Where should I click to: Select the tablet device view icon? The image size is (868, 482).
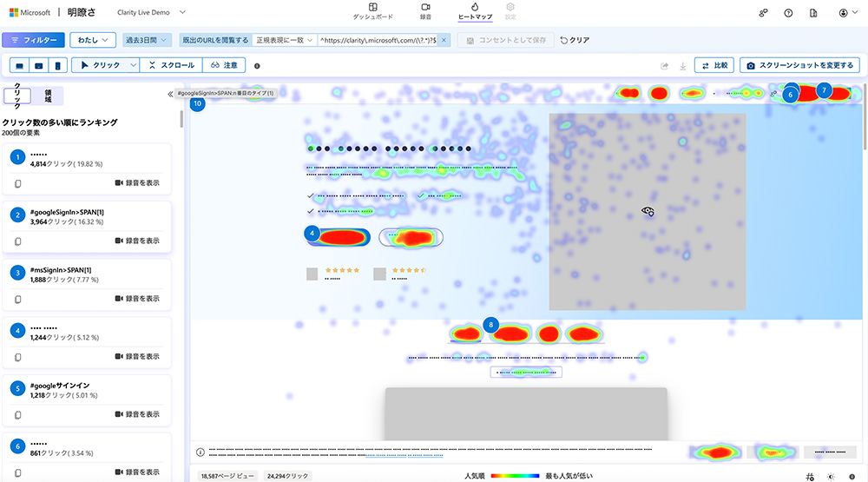[x=38, y=65]
